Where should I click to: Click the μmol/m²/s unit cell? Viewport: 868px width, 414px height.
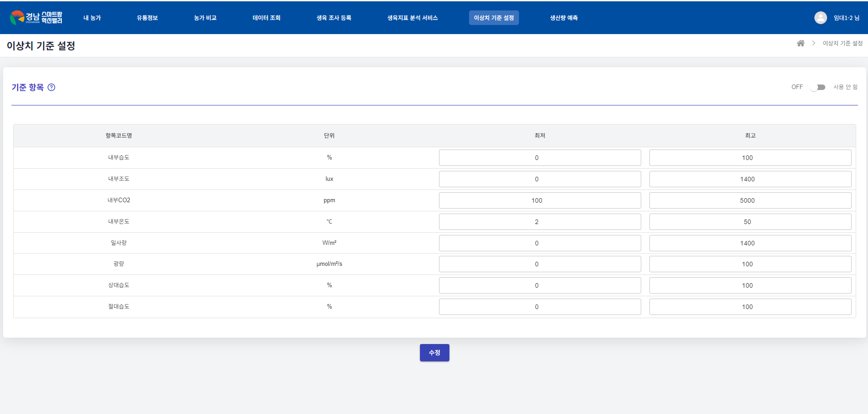click(329, 264)
